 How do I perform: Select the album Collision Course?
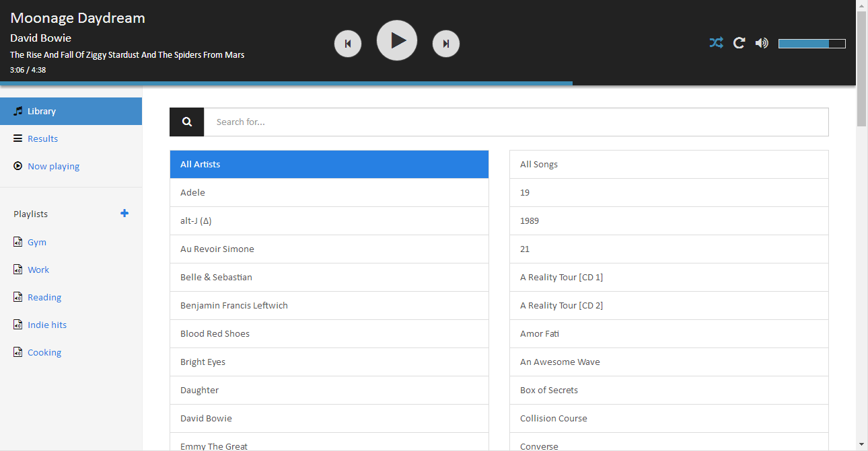pos(669,418)
